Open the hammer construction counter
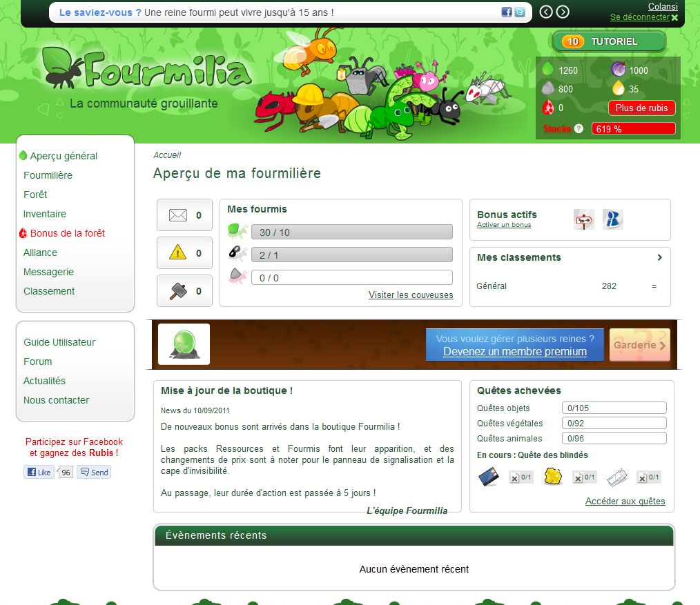This screenshot has width=700, height=605. pos(184,291)
